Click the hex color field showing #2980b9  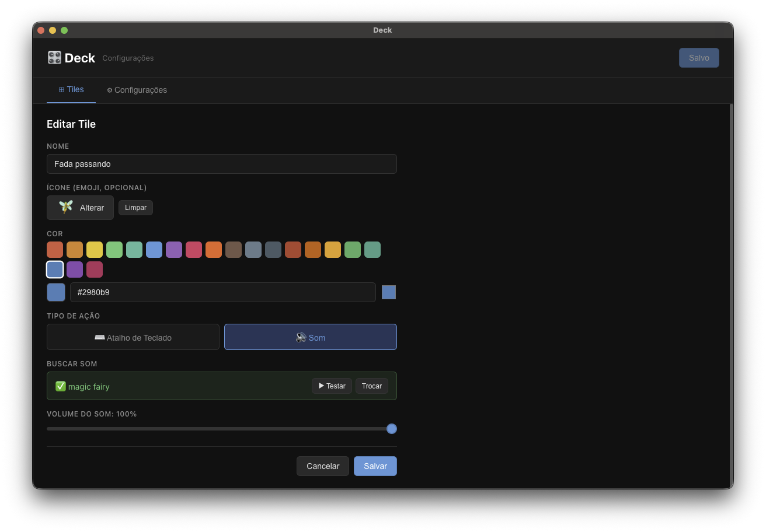pos(222,292)
